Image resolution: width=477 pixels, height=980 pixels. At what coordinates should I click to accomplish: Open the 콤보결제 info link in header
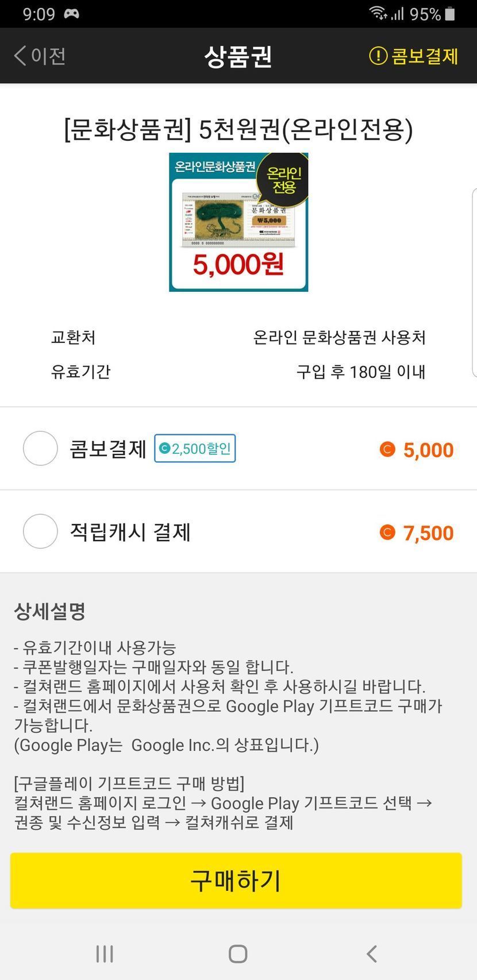(x=425, y=56)
